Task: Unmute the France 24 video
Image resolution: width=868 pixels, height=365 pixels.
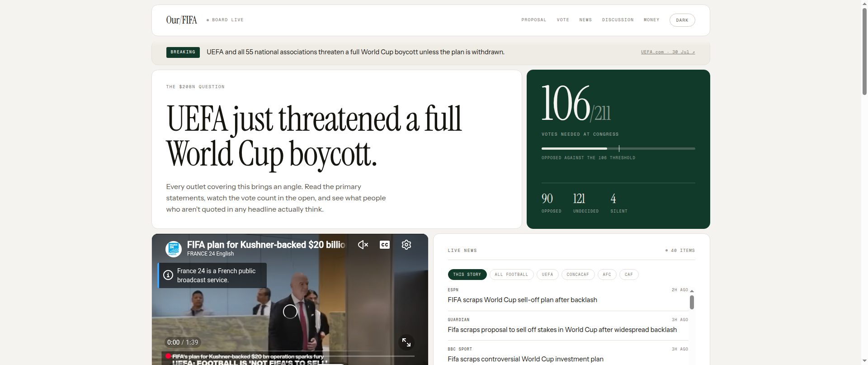Action: [363, 245]
